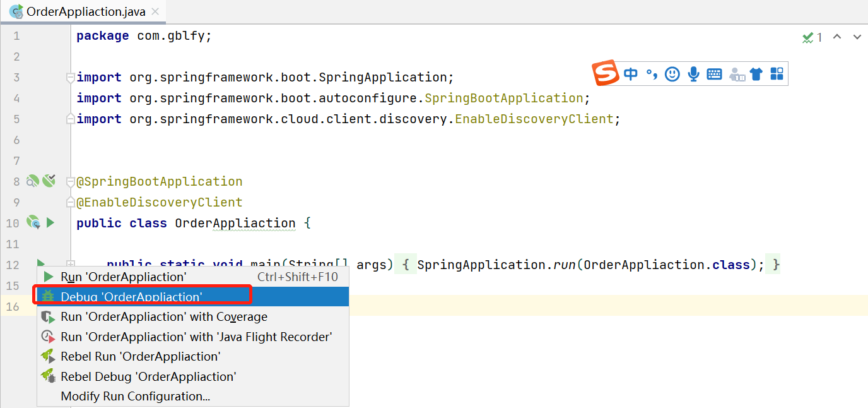This screenshot has width=868, height=408.
Task: Open Sogou soft keyboard
Action: point(714,75)
